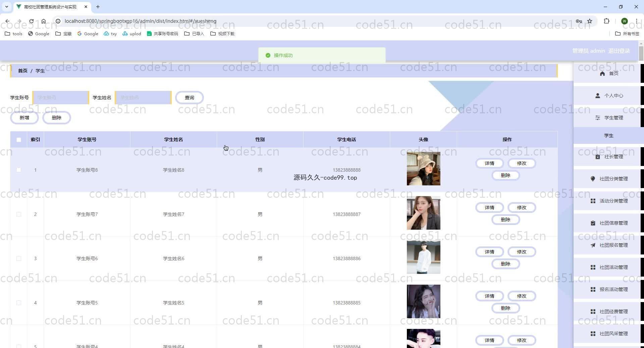644x348 pixels.
Task: Expand 学生管理 sidebar menu
Action: click(x=608, y=118)
